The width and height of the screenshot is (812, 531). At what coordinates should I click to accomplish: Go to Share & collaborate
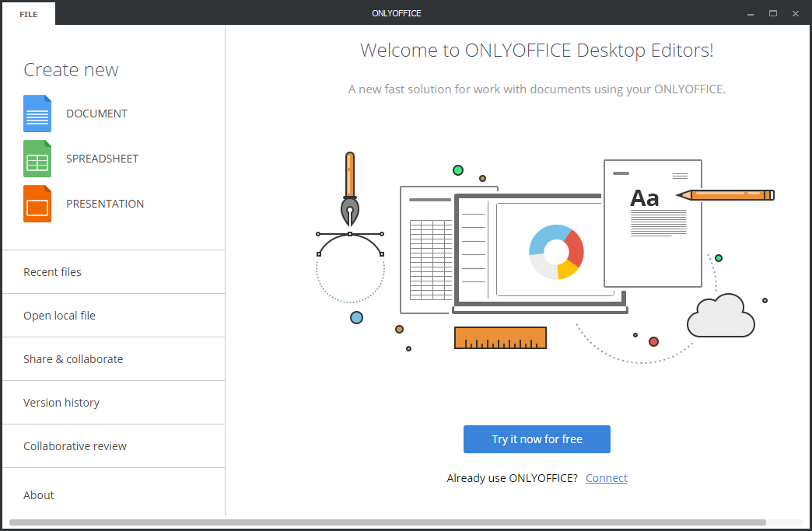(114, 358)
